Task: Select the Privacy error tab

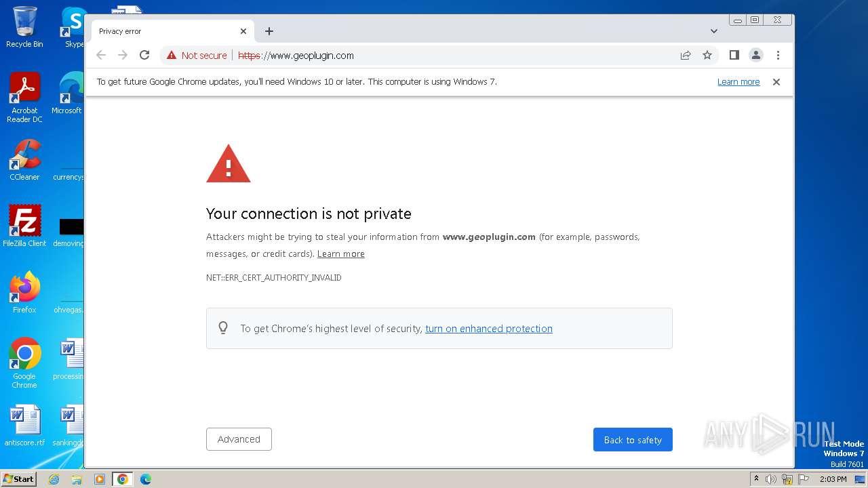Action: [x=173, y=31]
